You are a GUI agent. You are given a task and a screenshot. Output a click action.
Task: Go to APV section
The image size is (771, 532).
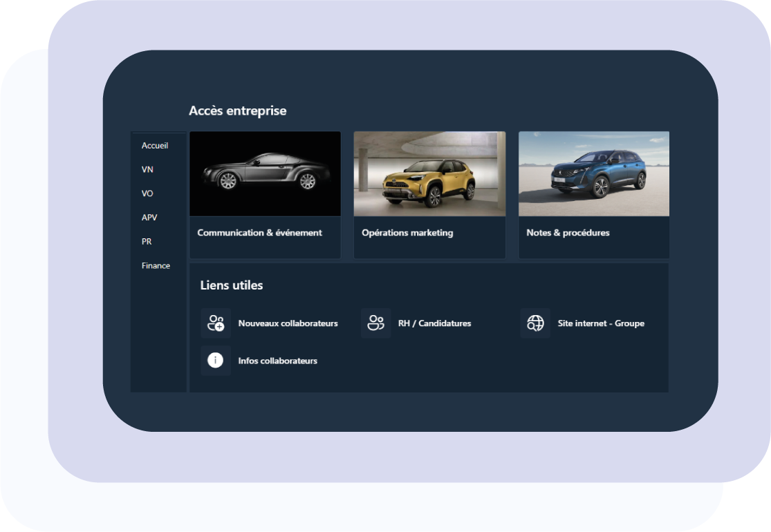pyautogui.click(x=149, y=218)
